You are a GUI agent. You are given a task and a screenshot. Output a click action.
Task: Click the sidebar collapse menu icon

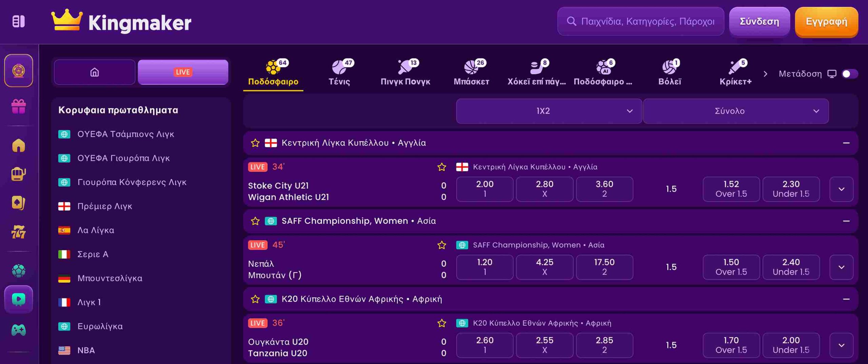coord(18,21)
